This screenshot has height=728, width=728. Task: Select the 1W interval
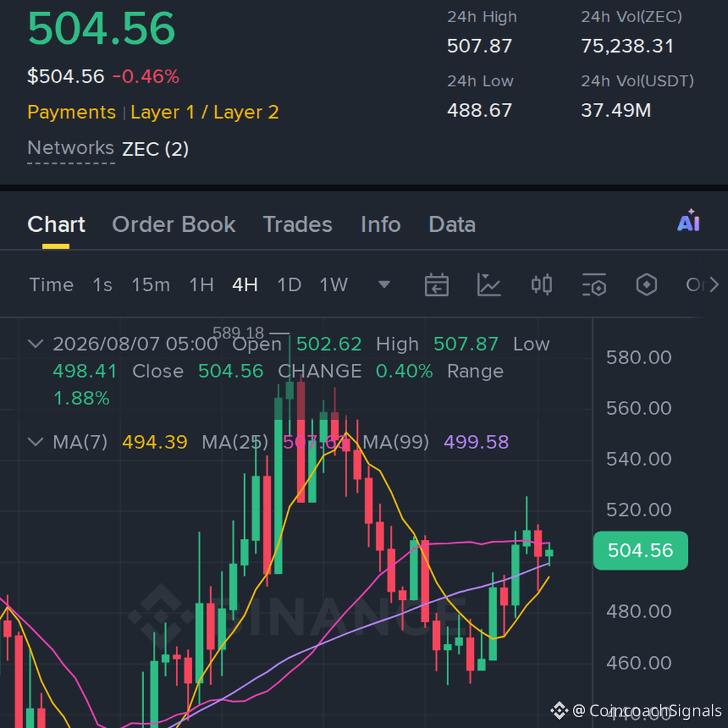334,284
